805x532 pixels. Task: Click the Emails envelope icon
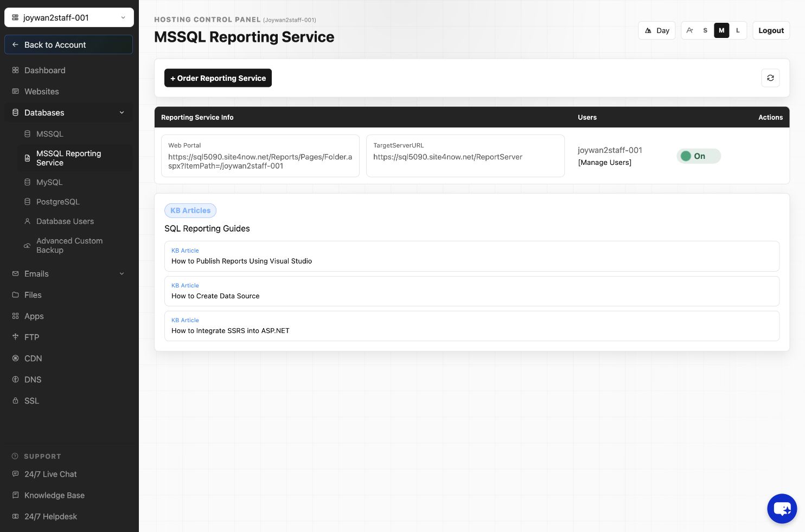pyautogui.click(x=15, y=274)
